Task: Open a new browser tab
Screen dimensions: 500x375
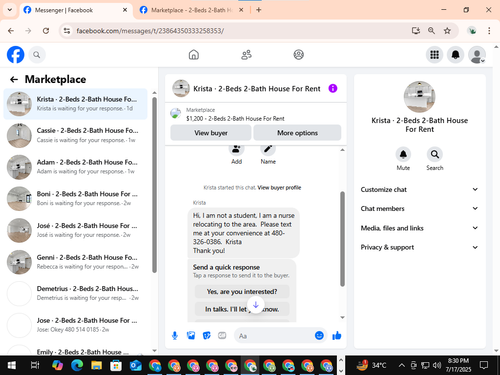Action: (x=259, y=10)
